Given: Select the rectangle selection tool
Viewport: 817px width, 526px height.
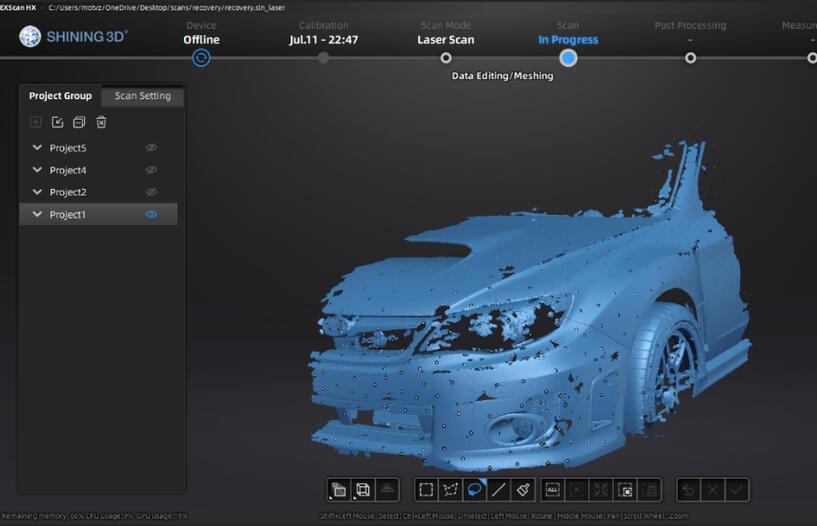Looking at the screenshot, I should coord(426,490).
